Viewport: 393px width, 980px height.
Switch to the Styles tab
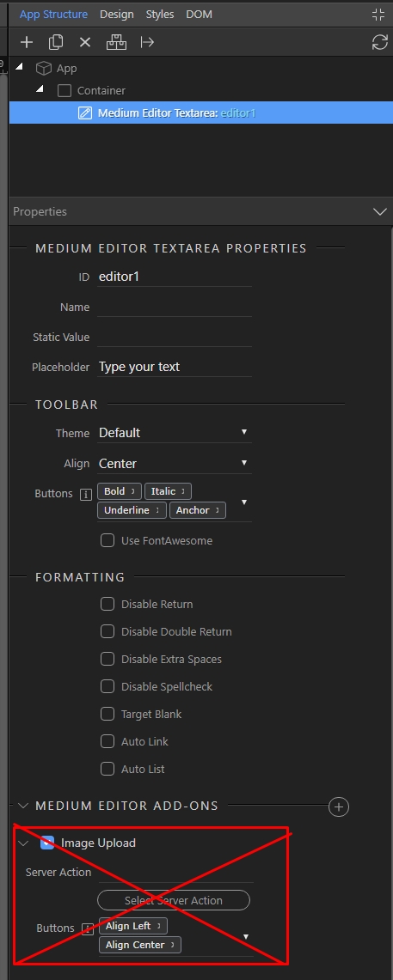(x=160, y=14)
